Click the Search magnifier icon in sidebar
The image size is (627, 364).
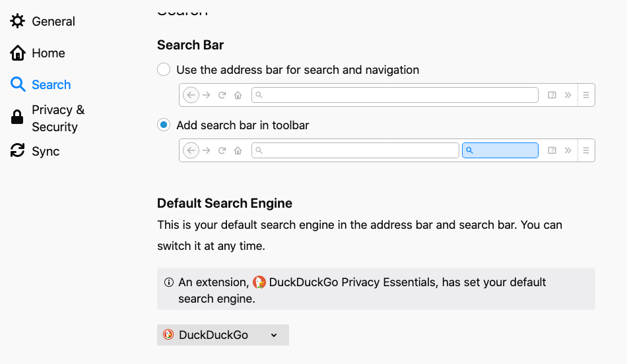[17, 84]
